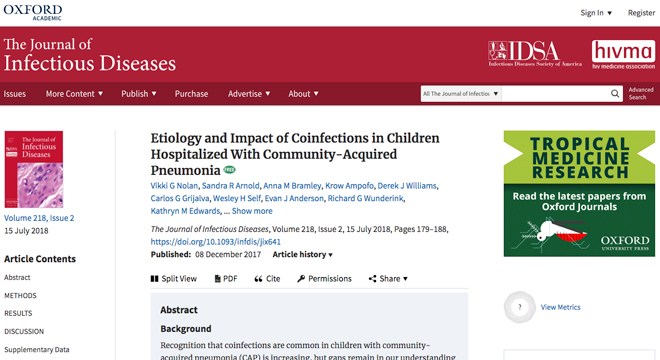Open Permissions key icon

click(301, 279)
